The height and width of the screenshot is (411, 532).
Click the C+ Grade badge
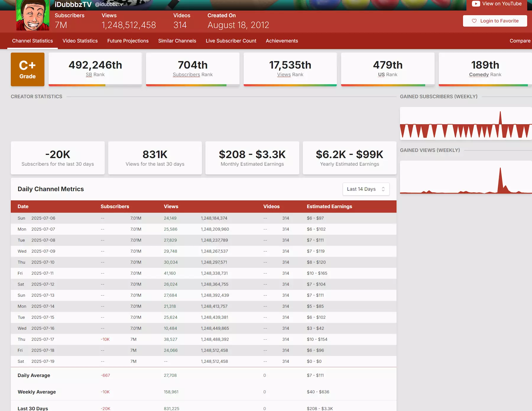pyautogui.click(x=27, y=70)
